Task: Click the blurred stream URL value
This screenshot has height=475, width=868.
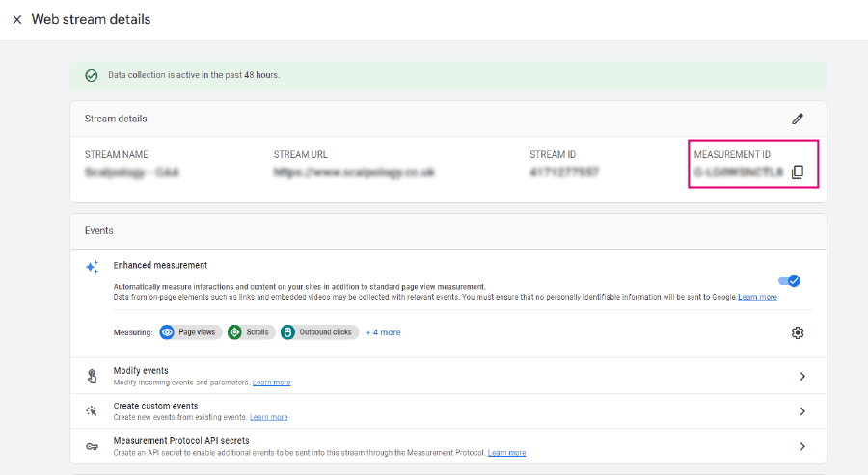Action: (x=354, y=172)
